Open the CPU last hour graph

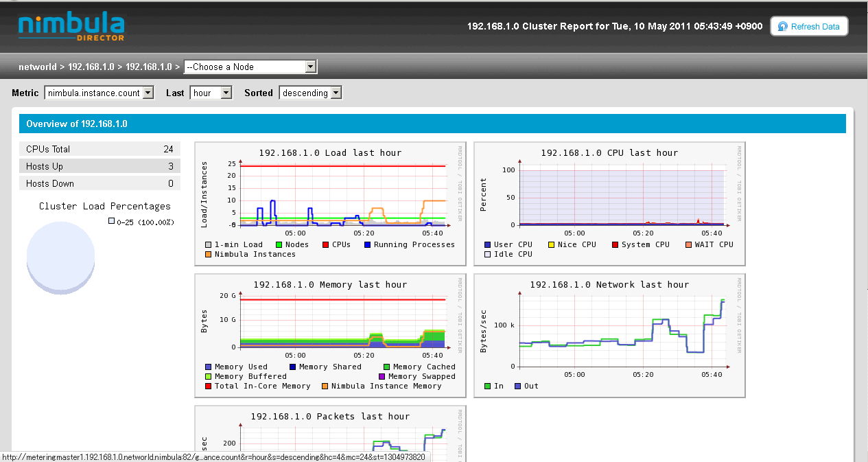(609, 203)
